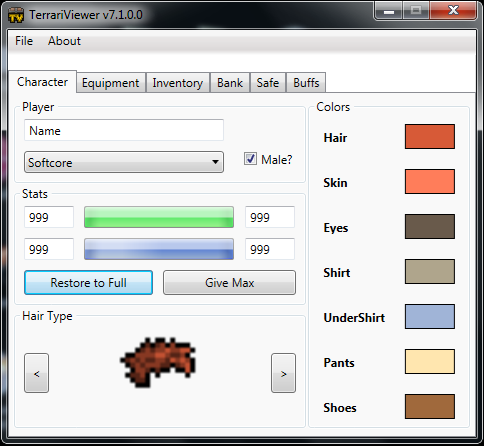The width and height of the screenshot is (484, 446).
Task: Click the current mana value field
Action: pos(49,249)
